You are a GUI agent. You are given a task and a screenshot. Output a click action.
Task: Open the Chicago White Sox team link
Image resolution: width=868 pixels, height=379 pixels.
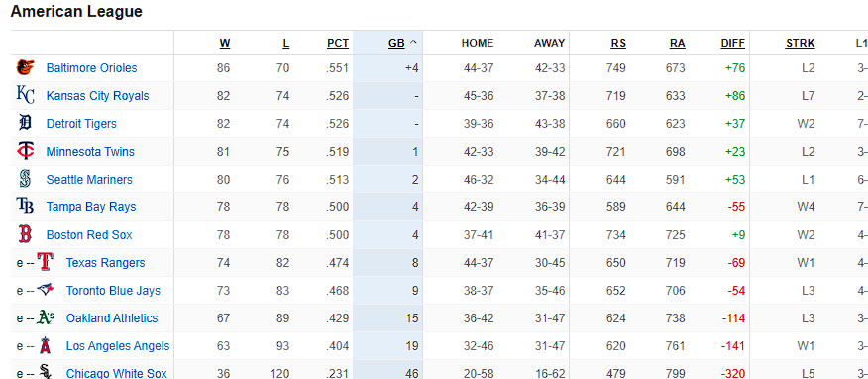pos(116,373)
